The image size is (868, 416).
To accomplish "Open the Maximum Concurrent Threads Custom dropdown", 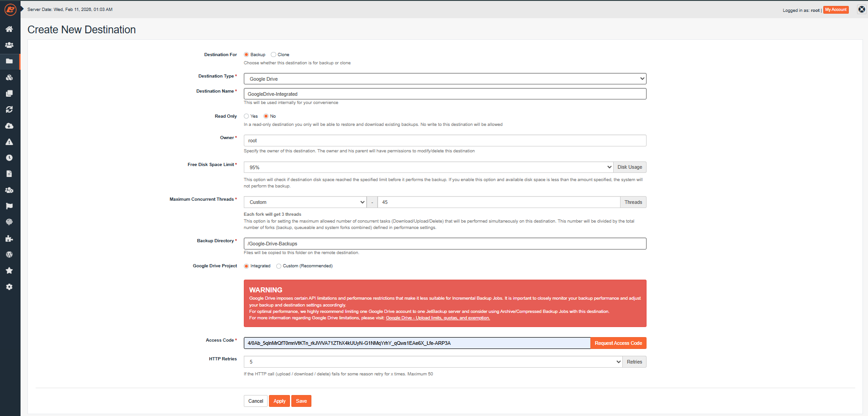I will click(x=305, y=202).
